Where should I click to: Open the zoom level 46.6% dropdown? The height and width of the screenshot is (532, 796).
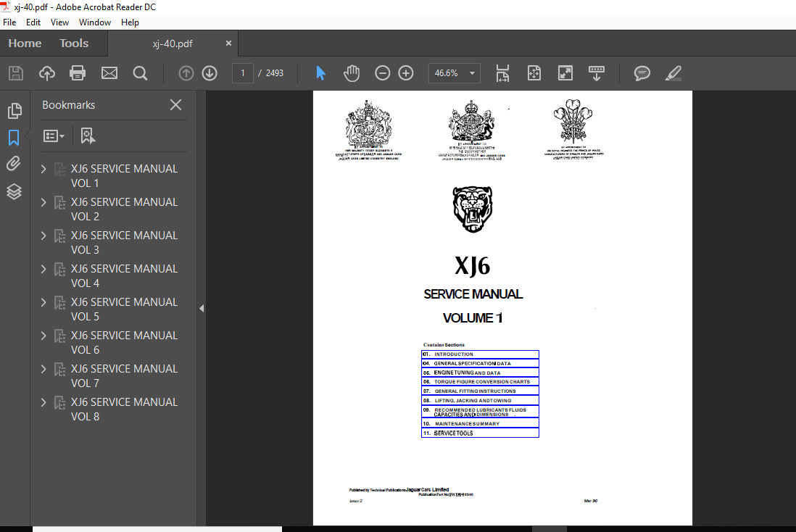point(473,73)
